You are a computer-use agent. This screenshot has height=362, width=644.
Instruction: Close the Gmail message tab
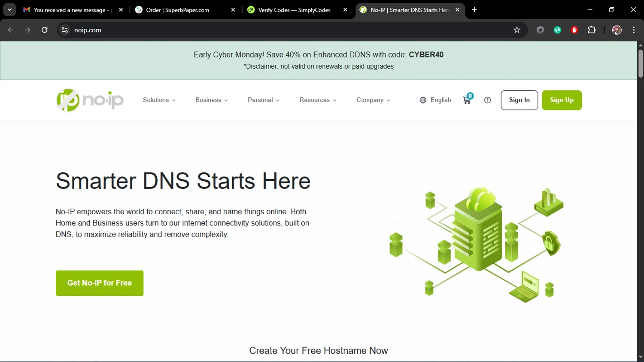click(x=121, y=9)
